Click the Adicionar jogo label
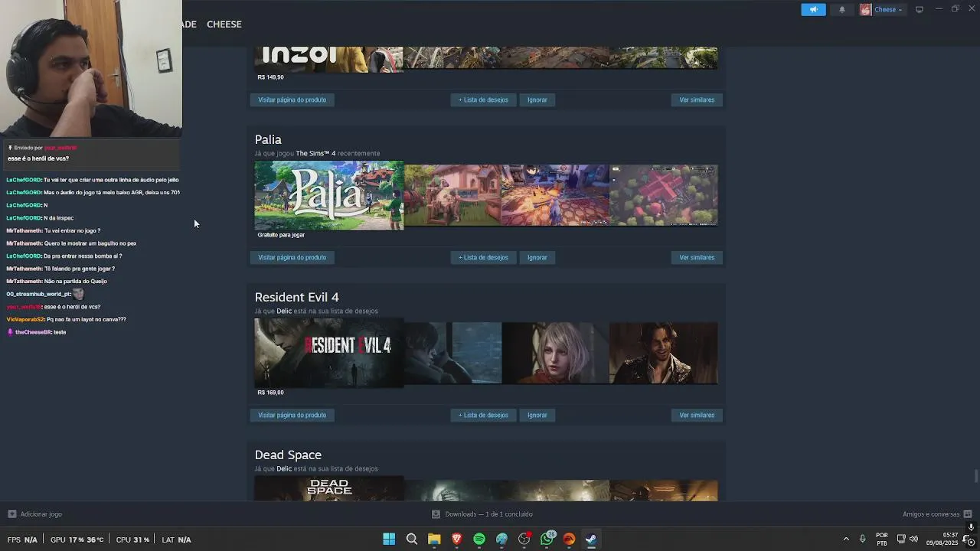Viewport: 980px width, 551px height. pyautogui.click(x=41, y=514)
